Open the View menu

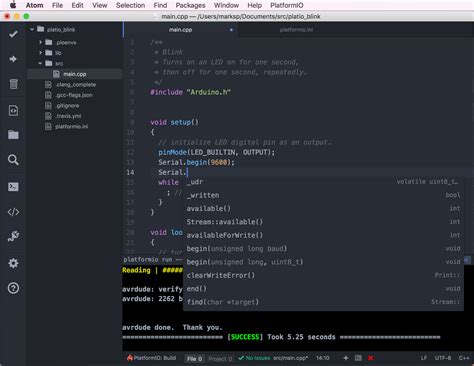(x=100, y=5)
